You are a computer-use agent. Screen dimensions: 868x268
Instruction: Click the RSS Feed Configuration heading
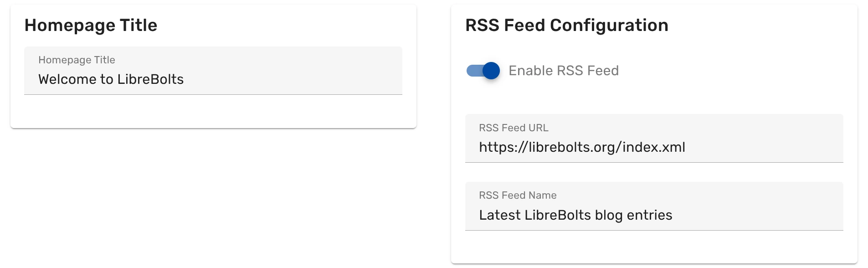click(x=567, y=25)
